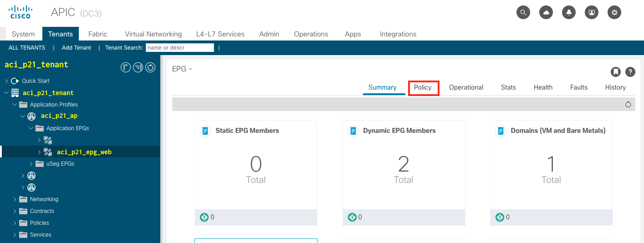Image resolution: width=644 pixels, height=243 pixels.
Task: Open the notifications bell icon
Action: [569, 12]
